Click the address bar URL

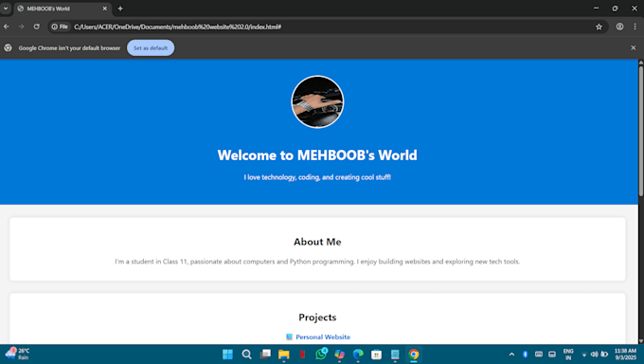(177, 27)
